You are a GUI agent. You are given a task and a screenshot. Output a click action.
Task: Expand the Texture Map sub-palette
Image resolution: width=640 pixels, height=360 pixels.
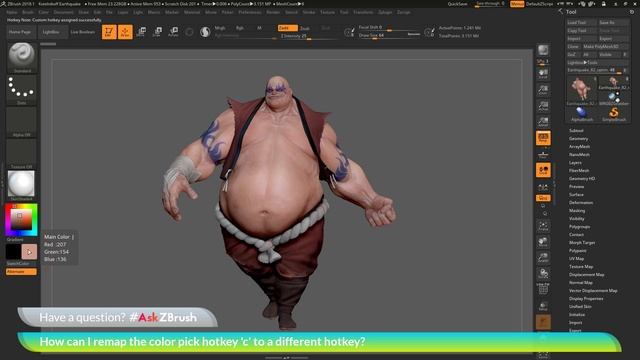581,267
